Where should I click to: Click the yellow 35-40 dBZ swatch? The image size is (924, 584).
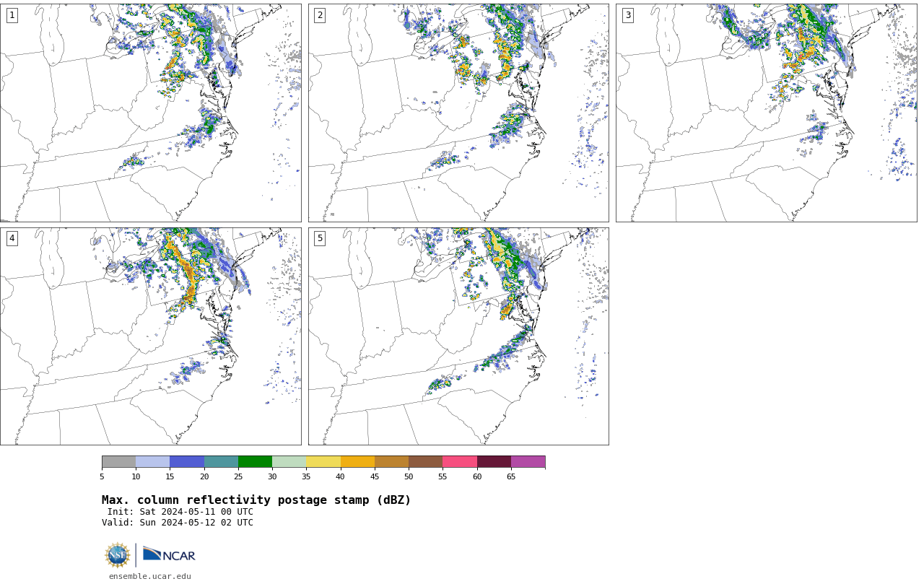(x=323, y=462)
